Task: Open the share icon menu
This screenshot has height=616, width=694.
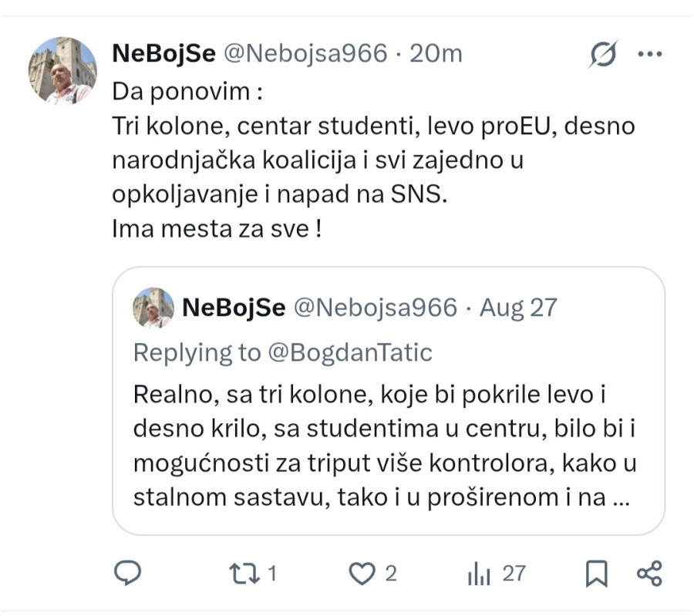Action: coord(649,574)
